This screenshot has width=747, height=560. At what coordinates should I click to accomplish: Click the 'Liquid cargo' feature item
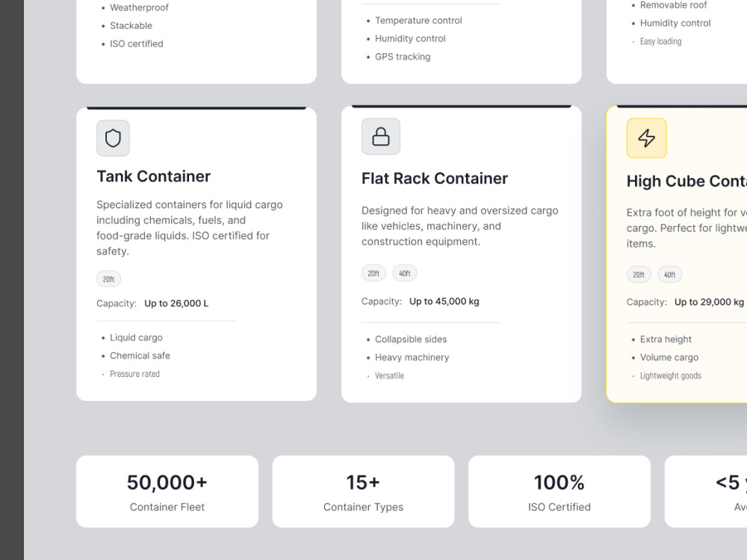point(136,337)
